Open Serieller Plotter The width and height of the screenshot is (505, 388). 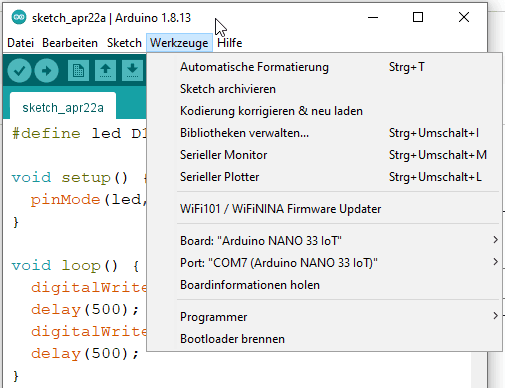324,177
